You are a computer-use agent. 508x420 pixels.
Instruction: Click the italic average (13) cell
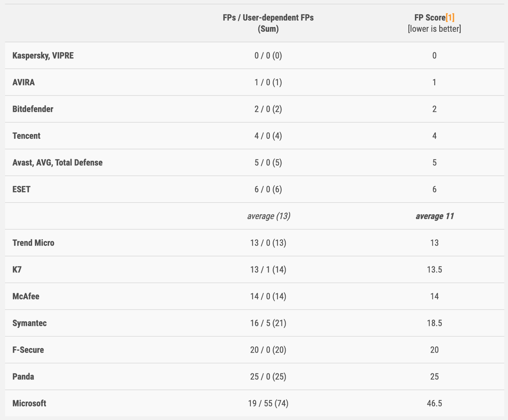(269, 216)
